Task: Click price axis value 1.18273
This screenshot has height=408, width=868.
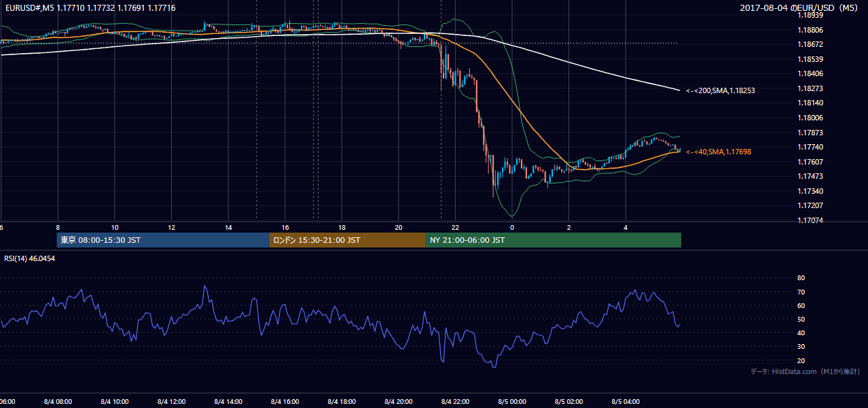Action: pos(810,88)
